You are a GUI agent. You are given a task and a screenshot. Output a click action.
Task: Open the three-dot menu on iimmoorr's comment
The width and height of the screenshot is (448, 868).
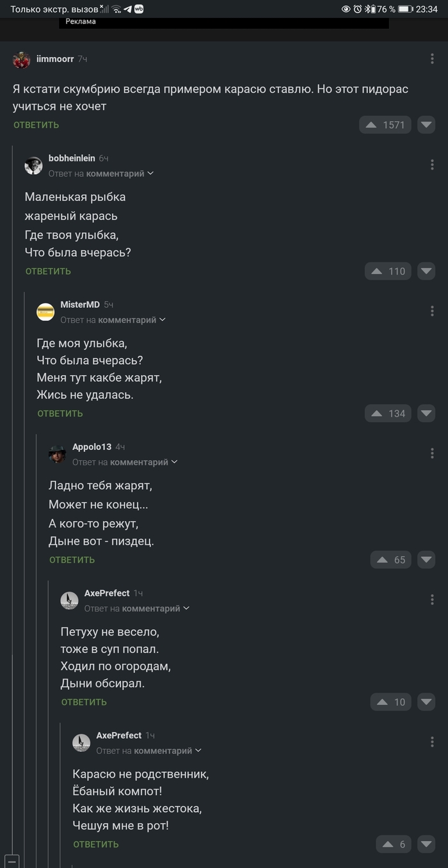tap(433, 58)
